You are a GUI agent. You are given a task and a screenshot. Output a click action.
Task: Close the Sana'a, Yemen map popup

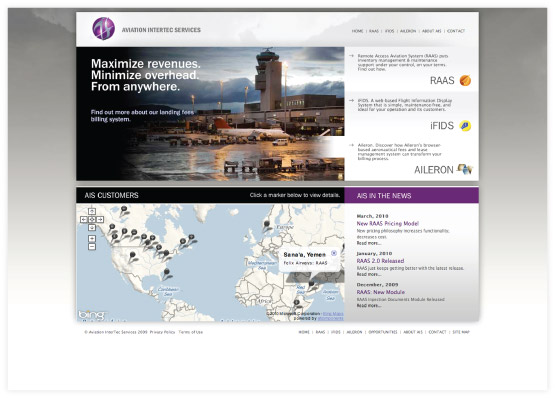[334, 253]
